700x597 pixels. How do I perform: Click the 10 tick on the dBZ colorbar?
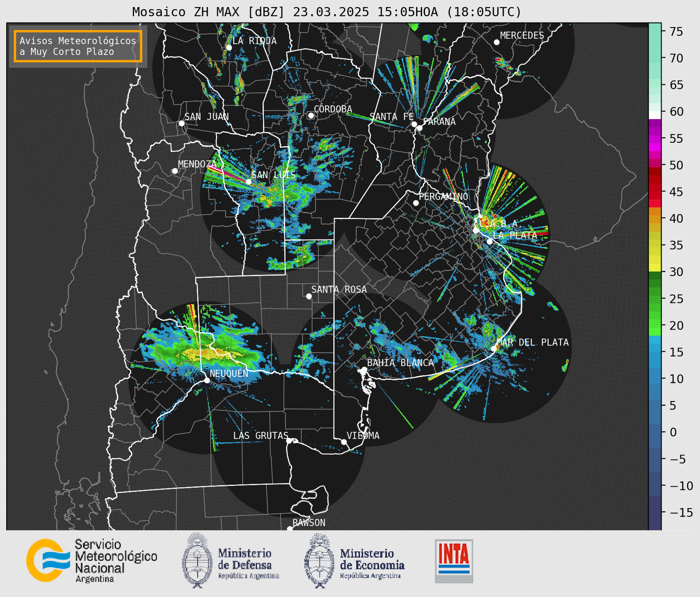(x=676, y=379)
